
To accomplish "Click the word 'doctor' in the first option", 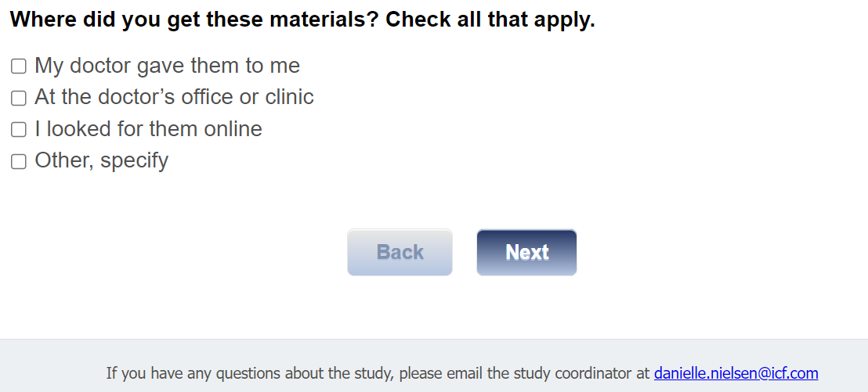I will (x=100, y=66).
